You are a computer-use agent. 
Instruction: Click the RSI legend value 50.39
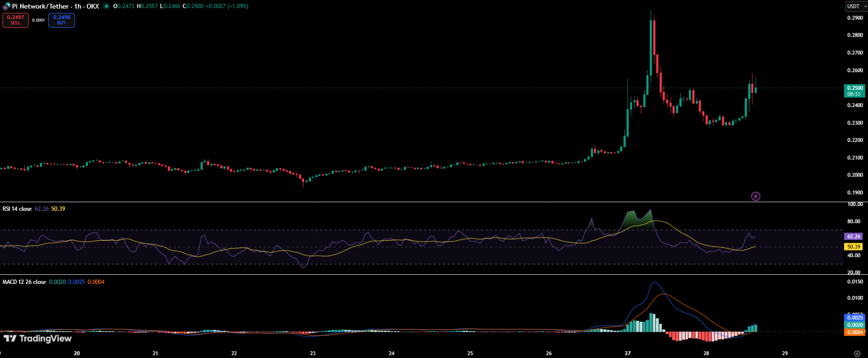tap(58, 209)
